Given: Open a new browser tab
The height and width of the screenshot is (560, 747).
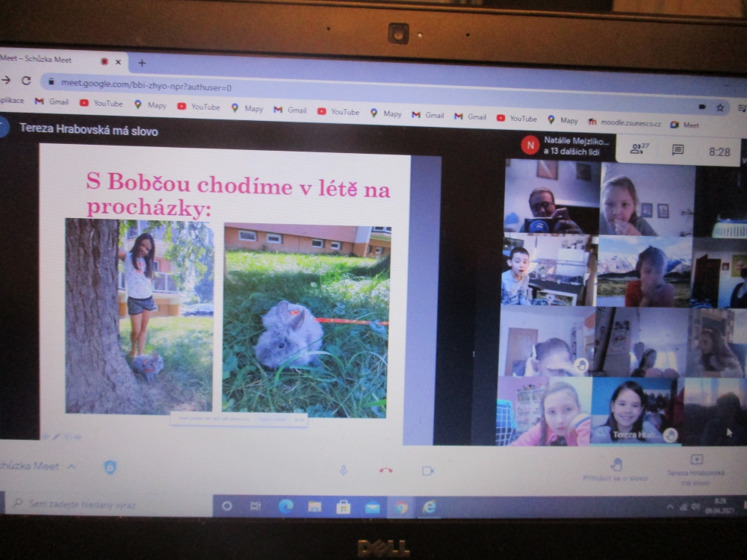Looking at the screenshot, I should 141,63.
